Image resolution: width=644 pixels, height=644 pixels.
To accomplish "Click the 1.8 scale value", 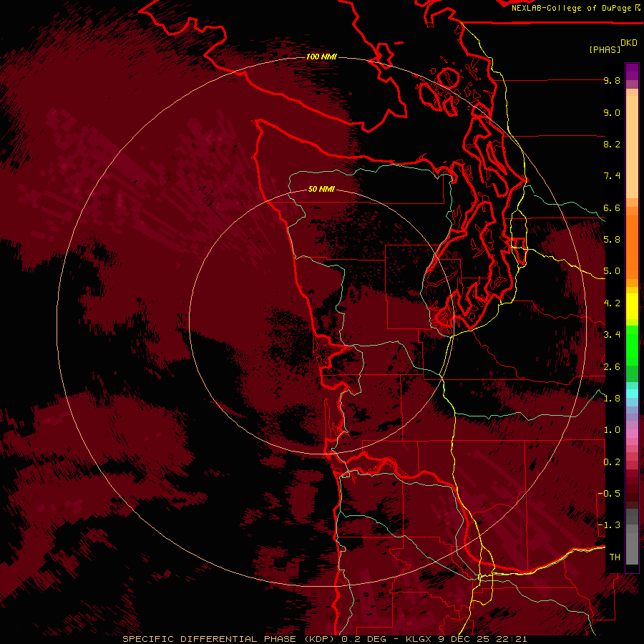I will pyautogui.click(x=612, y=399).
